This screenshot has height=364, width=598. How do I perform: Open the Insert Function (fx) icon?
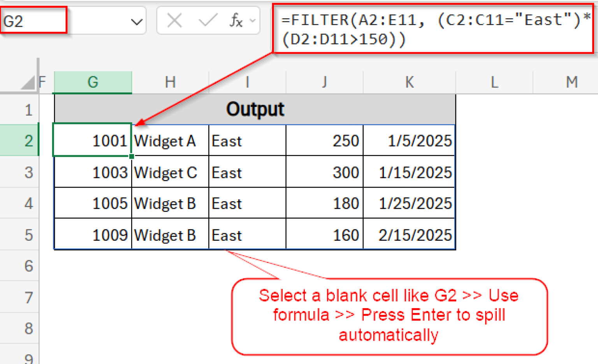click(x=236, y=20)
